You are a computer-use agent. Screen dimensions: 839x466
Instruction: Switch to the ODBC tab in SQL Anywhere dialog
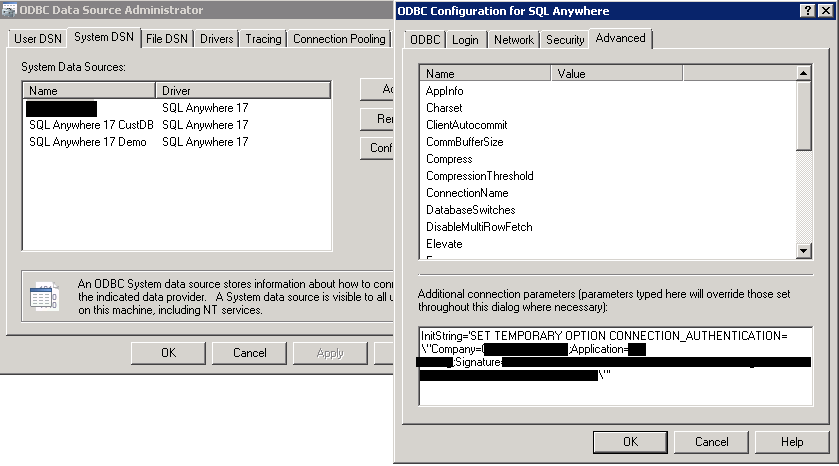pos(425,40)
